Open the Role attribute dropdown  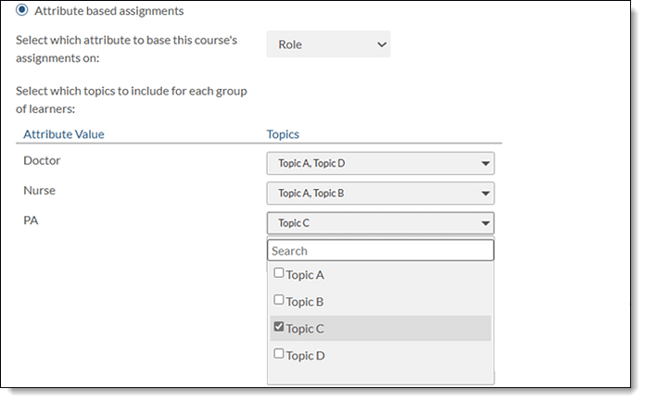(x=328, y=44)
